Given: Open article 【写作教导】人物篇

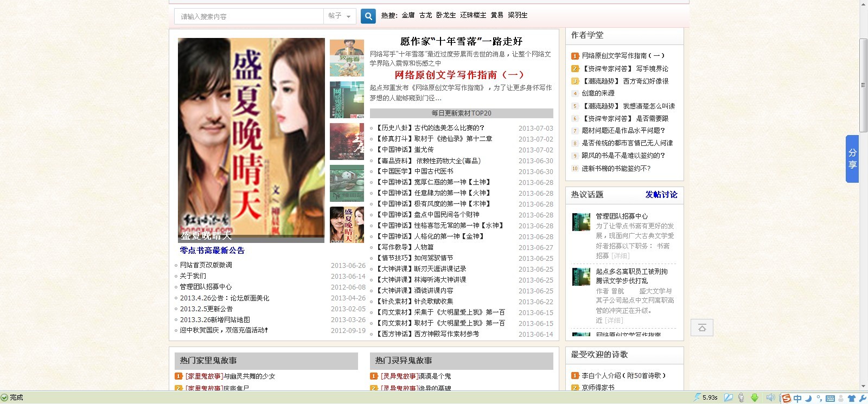Looking at the screenshot, I should (x=404, y=247).
